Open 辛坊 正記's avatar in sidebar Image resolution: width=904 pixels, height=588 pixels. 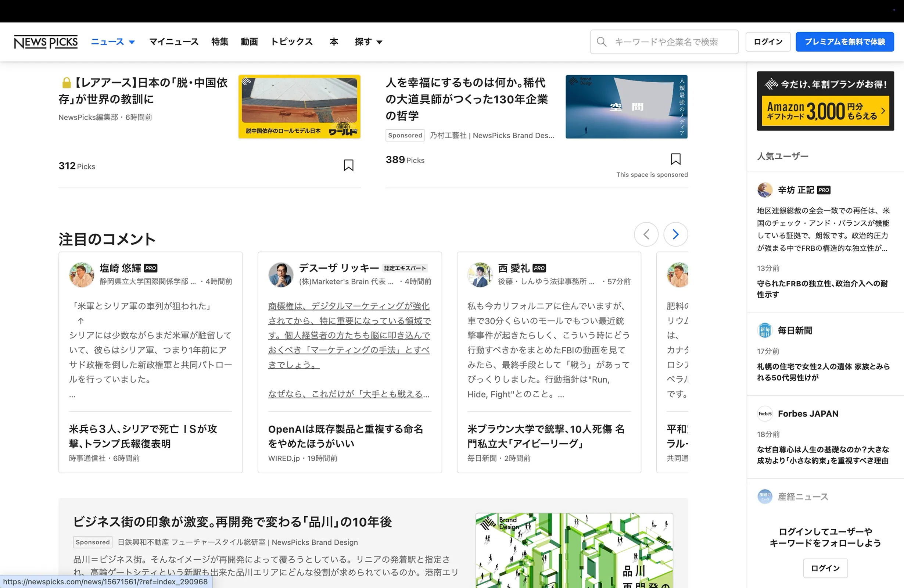[x=765, y=190]
